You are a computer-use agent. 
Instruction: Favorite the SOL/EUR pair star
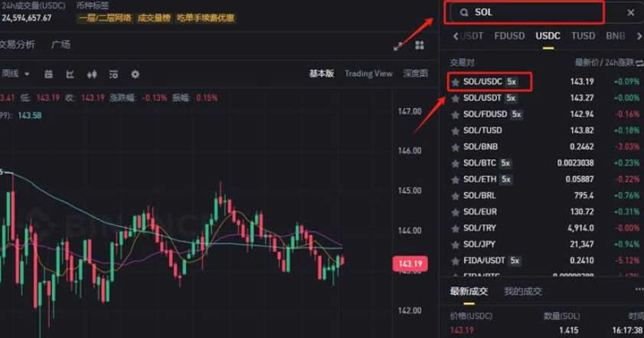[455, 212]
